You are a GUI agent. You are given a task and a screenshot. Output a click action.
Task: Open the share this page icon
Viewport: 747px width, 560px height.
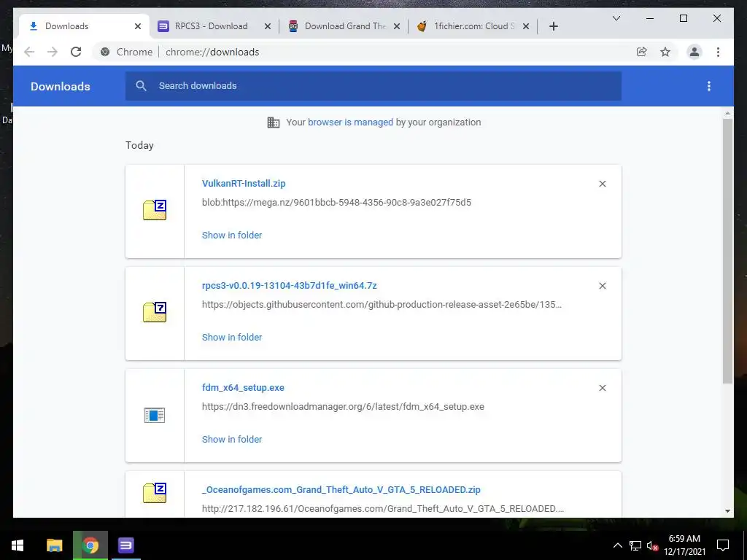point(642,52)
